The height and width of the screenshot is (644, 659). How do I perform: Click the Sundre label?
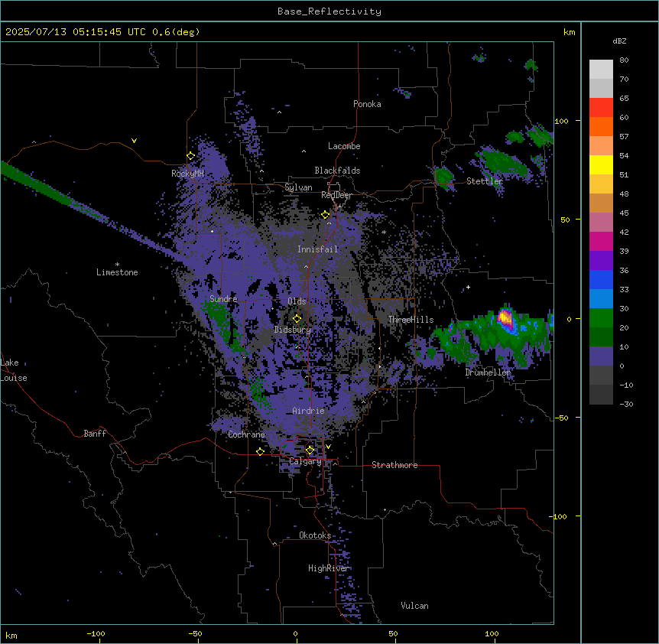223,299
